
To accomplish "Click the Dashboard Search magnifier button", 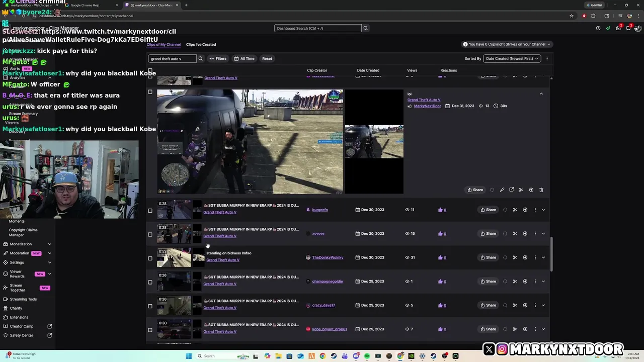I will (x=366, y=28).
